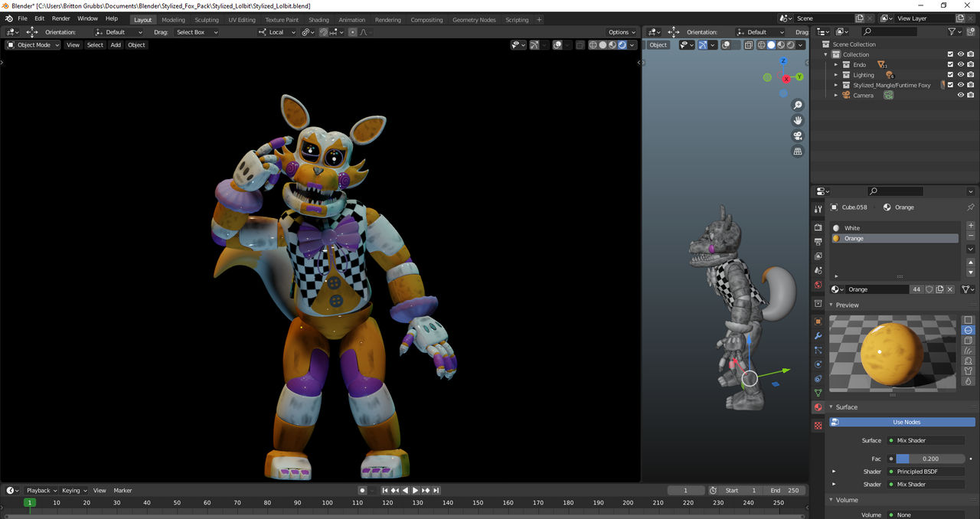Click the Playback button in timeline
Screen dimensions: 980x519
click(x=41, y=490)
